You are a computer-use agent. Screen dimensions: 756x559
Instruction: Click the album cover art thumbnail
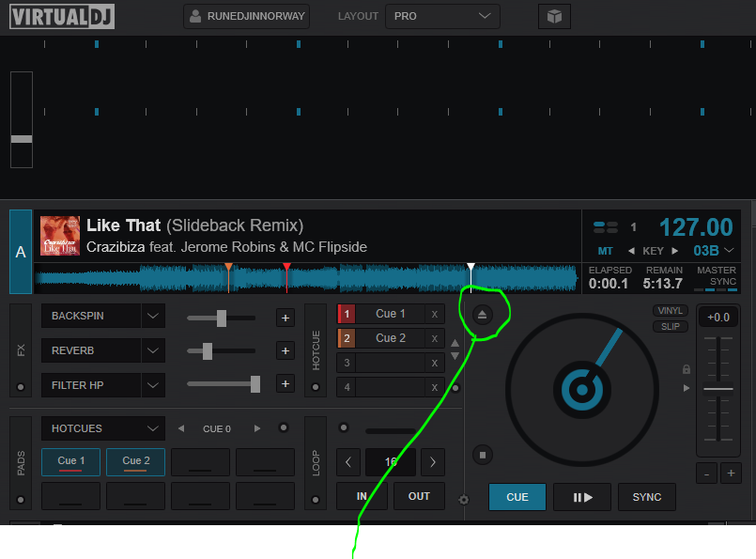coord(60,236)
